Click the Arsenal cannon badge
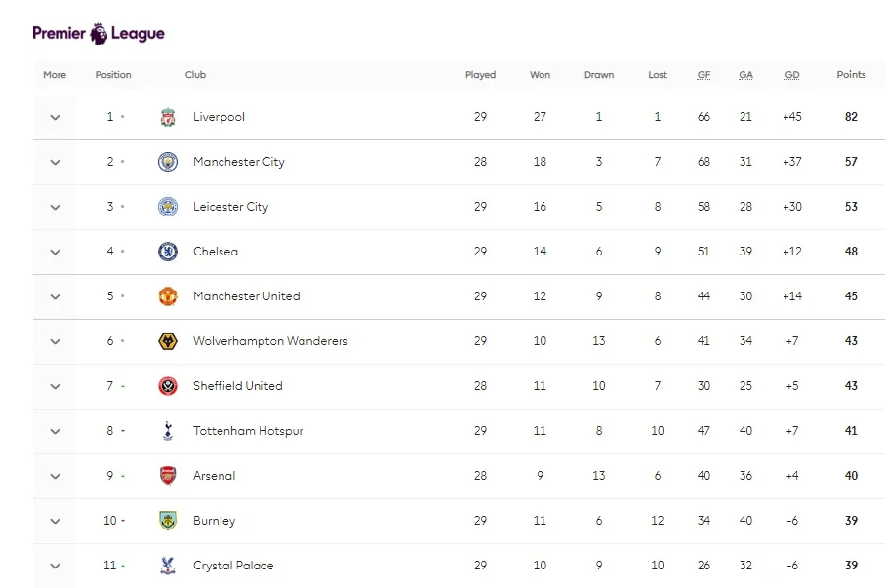 tap(168, 476)
